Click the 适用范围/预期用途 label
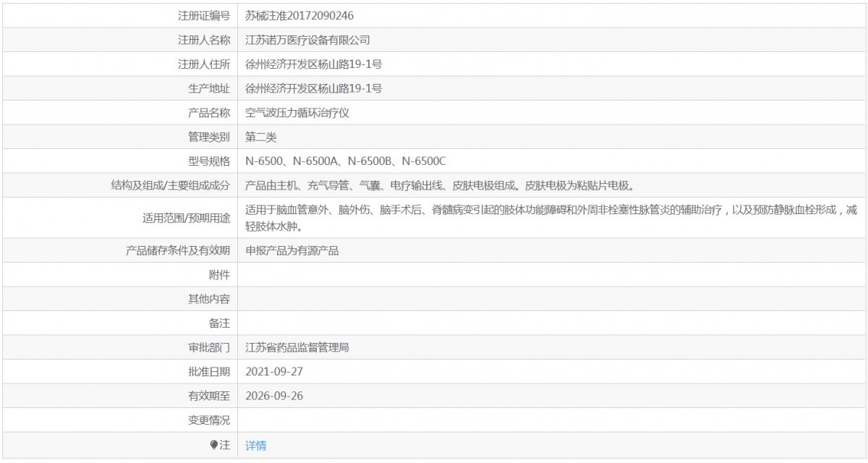This screenshot has width=868, height=463. pos(187,218)
